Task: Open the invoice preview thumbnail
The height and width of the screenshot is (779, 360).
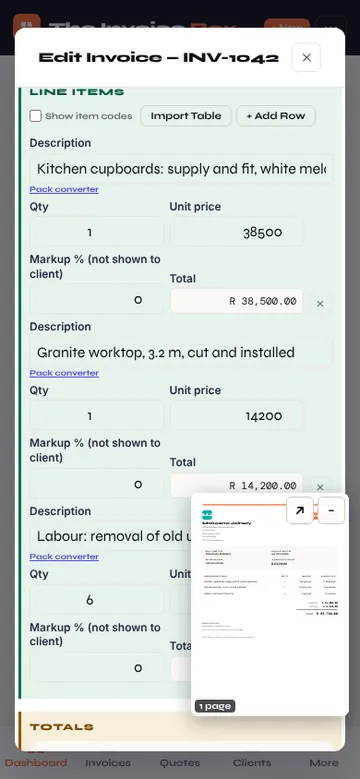Action: coord(270,604)
